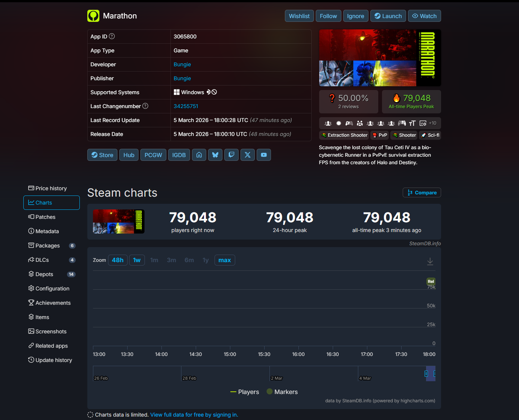Open Configuration in sidebar

(51, 289)
